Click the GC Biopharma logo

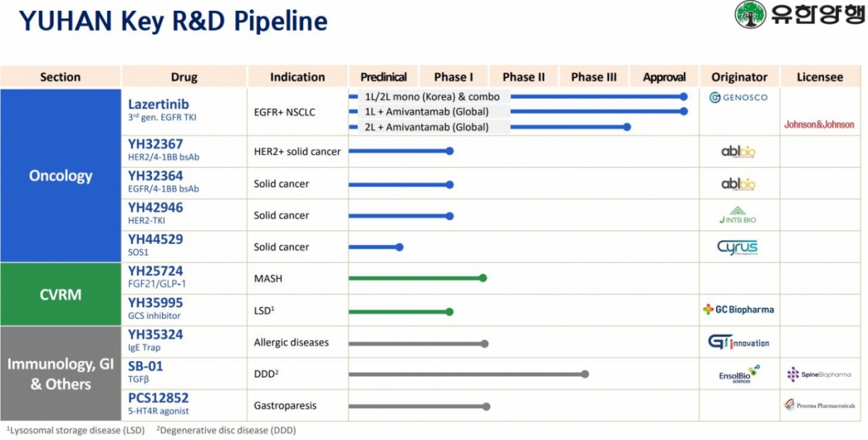739,310
